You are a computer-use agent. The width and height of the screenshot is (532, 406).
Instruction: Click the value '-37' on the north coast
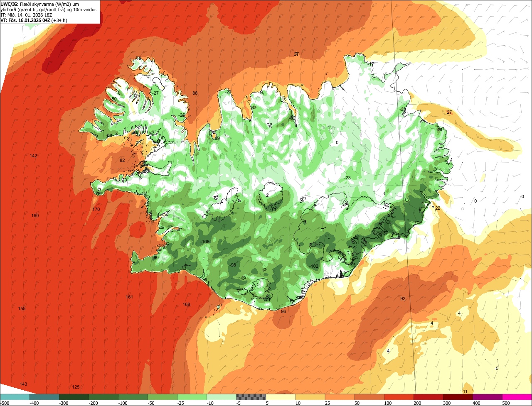coord(253,108)
